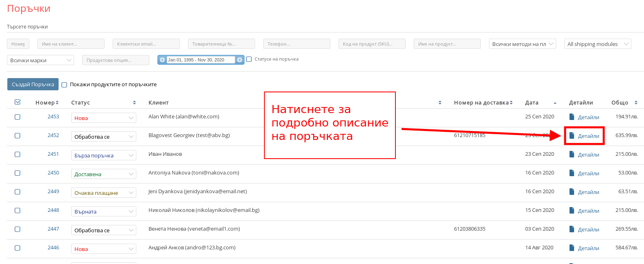Focus the Клиентски email search field
Screen dimensions: 644x264
[146, 44]
